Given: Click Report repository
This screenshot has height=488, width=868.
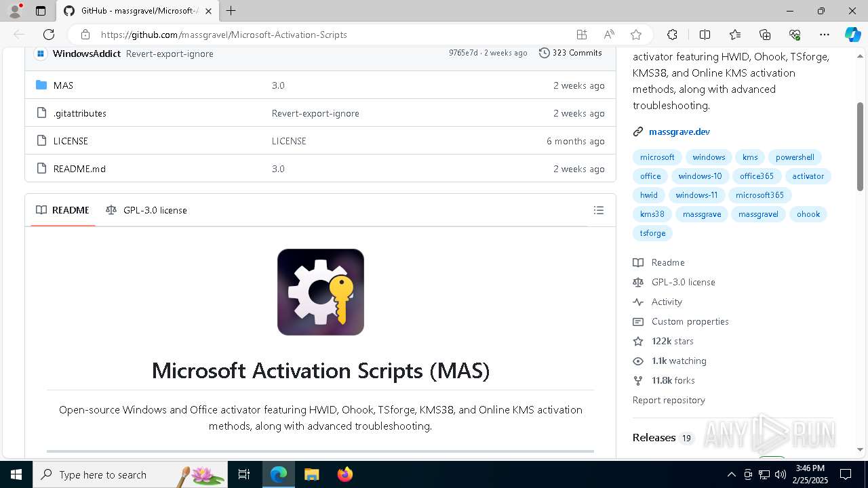Looking at the screenshot, I should pos(669,400).
